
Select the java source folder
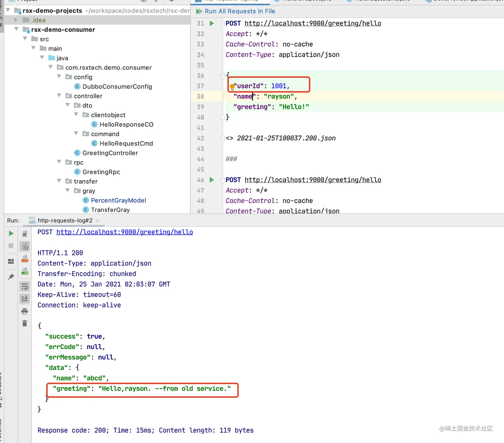point(62,58)
